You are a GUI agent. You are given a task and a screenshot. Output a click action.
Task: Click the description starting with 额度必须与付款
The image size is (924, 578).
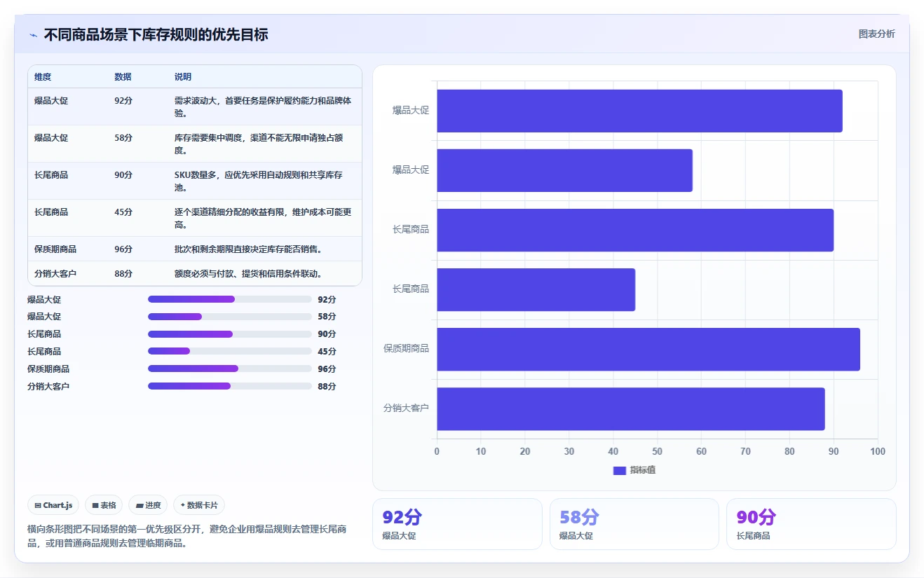[x=248, y=274]
